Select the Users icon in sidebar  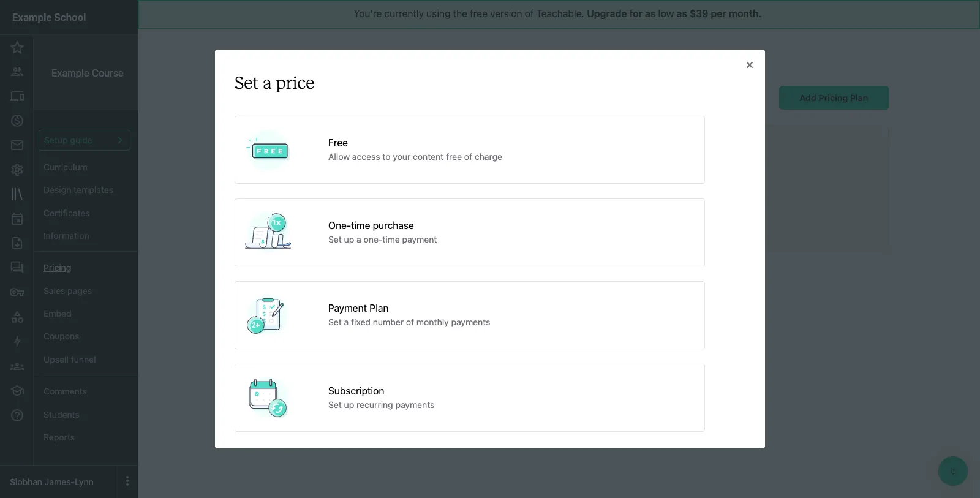tap(17, 72)
